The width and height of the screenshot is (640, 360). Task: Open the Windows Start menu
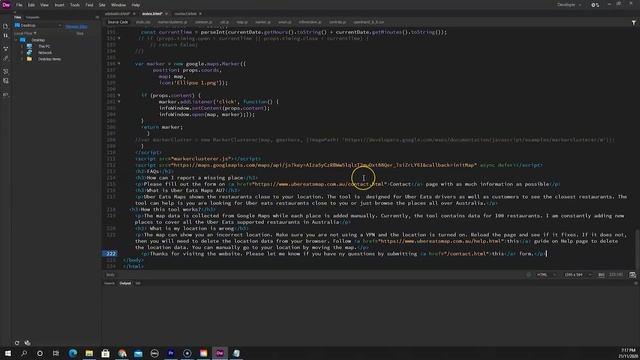8,353
